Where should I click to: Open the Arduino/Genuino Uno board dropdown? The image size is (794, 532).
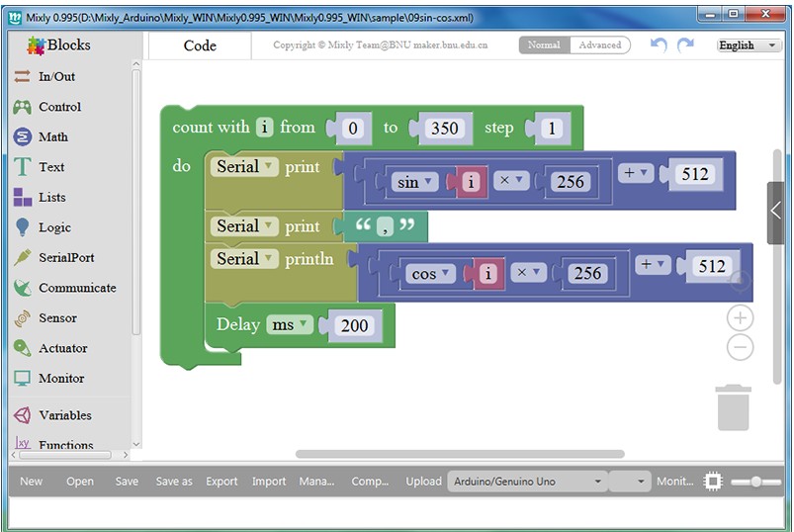[527, 482]
